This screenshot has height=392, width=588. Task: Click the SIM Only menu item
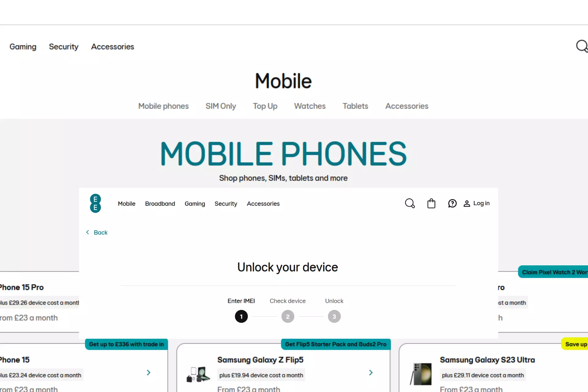[221, 106]
